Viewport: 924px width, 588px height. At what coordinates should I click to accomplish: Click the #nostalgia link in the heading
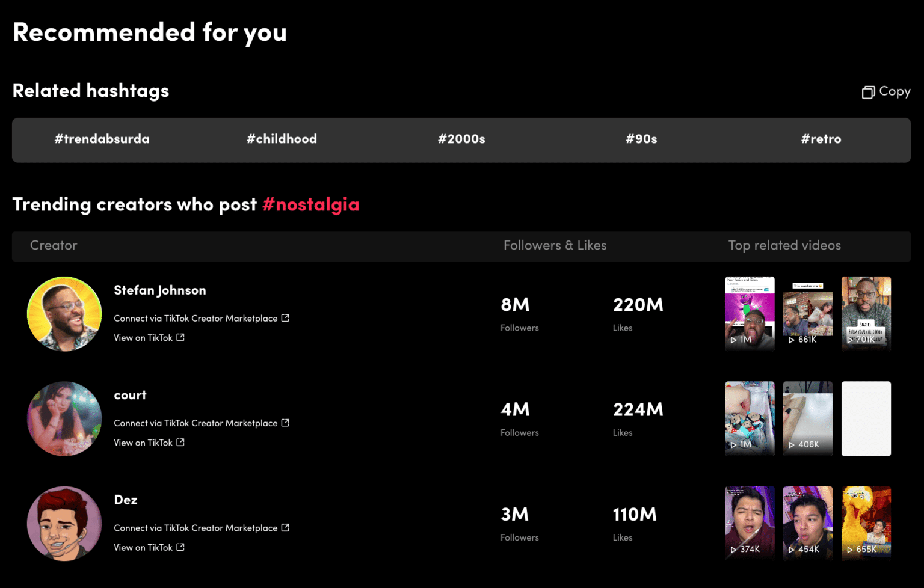tap(311, 204)
